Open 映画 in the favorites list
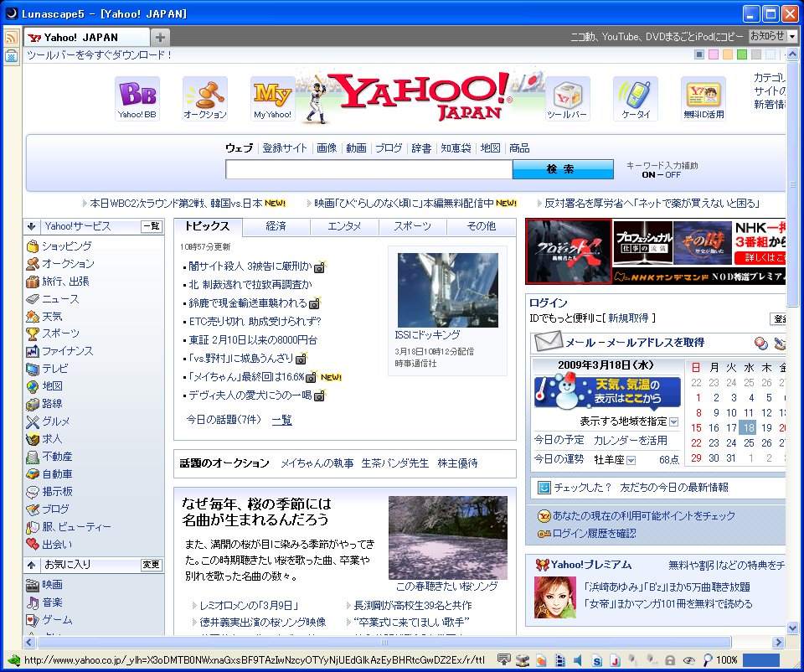 [x=52, y=584]
